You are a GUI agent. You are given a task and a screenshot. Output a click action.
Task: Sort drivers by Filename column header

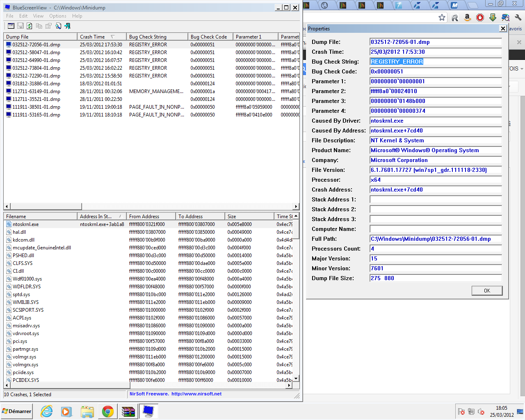click(40, 216)
